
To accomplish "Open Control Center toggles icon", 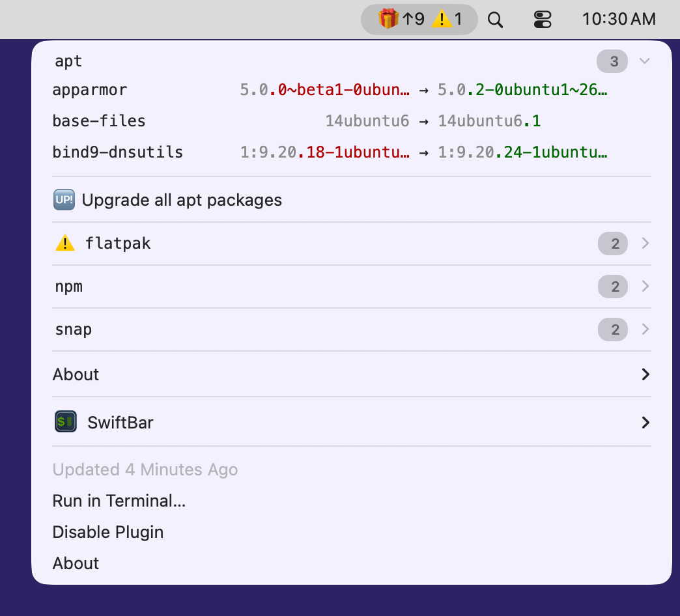I will click(542, 20).
